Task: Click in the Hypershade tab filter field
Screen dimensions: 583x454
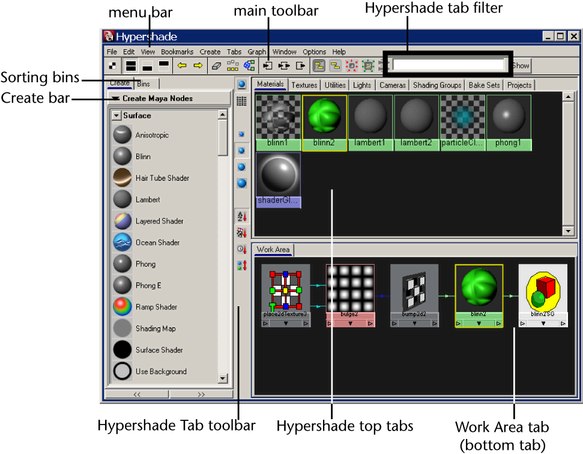Action: tap(449, 65)
